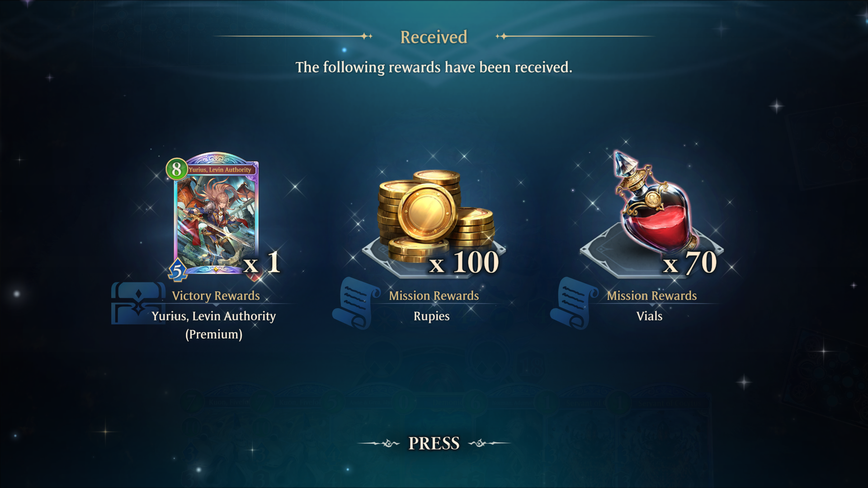This screenshot has height=488, width=868.
Task: Click the Vials mission scroll icon
Action: click(x=574, y=303)
